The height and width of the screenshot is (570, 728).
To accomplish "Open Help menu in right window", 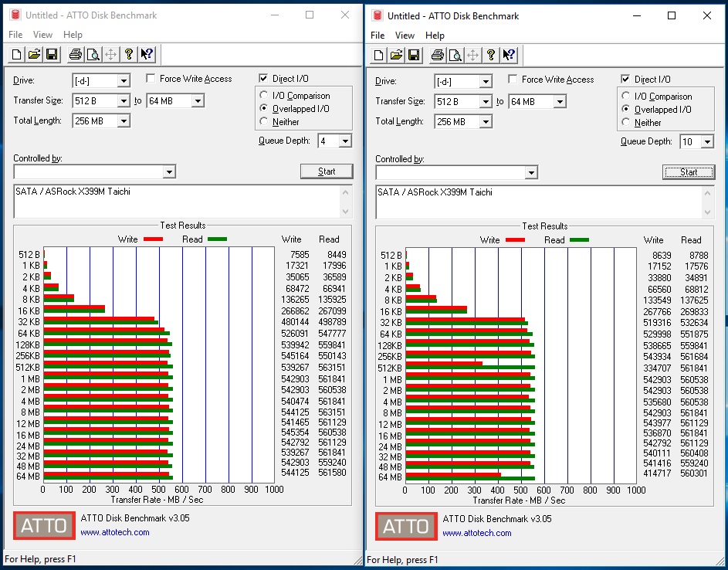I will [435, 36].
